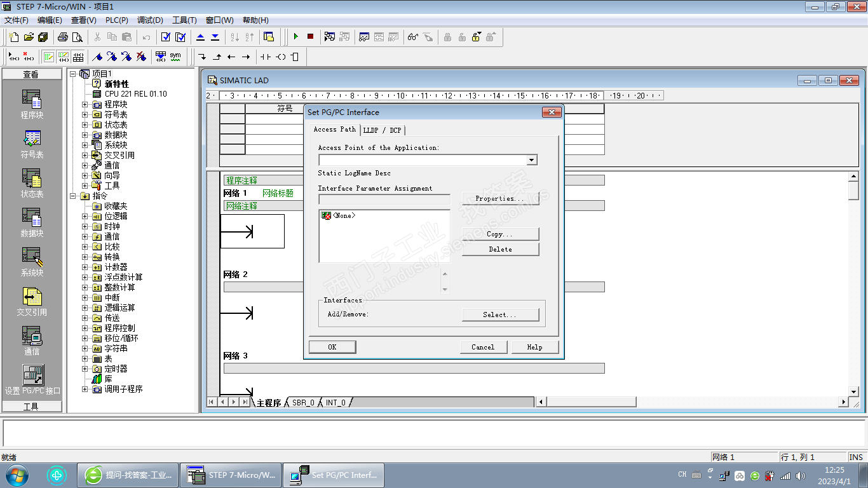This screenshot has height=488, width=868.
Task: Click the dialog Help button
Action: click(x=535, y=347)
